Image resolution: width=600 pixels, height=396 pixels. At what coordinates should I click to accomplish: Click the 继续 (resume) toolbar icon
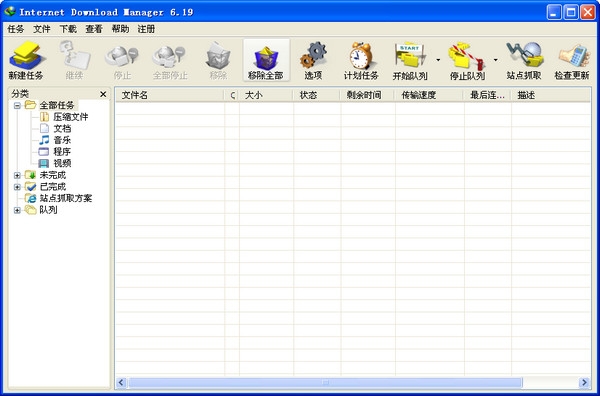(74, 60)
